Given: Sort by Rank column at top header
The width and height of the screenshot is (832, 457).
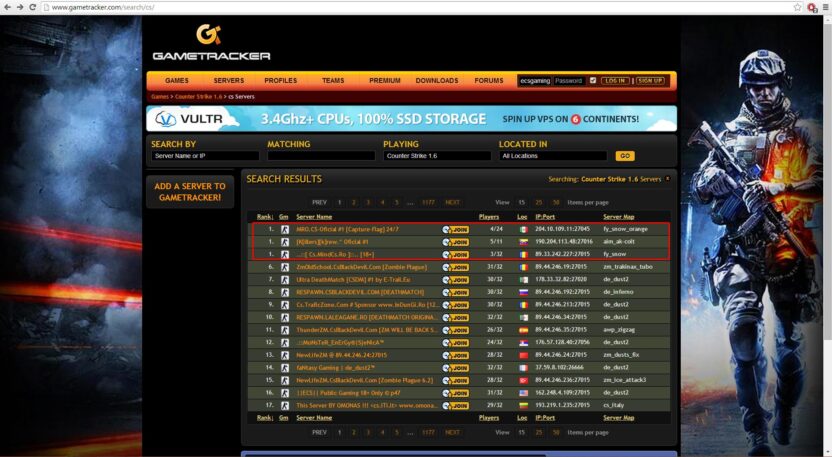Looking at the screenshot, I should (265, 217).
